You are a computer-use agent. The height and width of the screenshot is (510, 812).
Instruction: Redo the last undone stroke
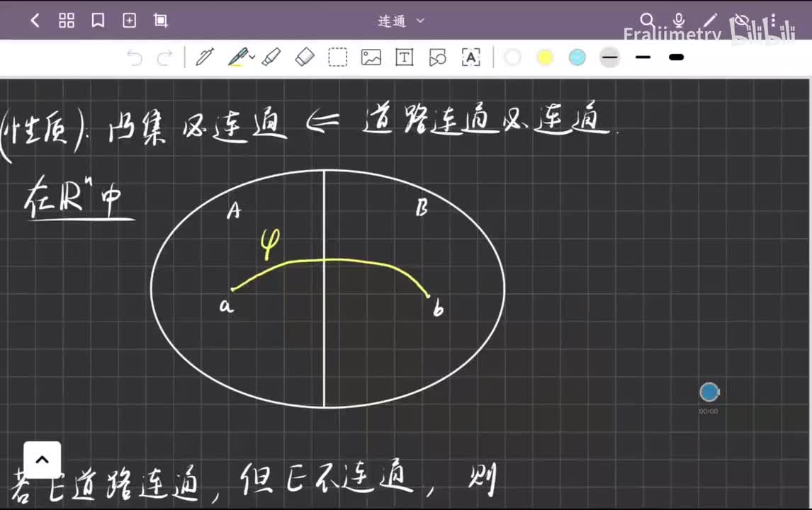pyautogui.click(x=164, y=57)
